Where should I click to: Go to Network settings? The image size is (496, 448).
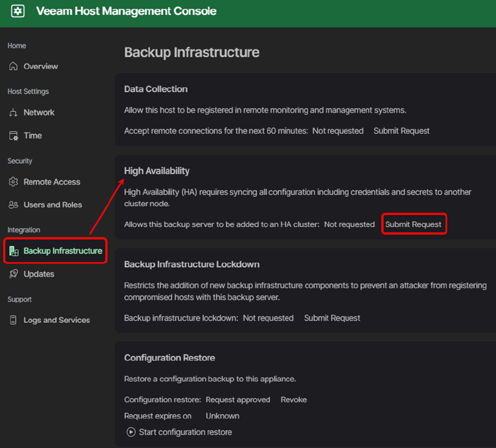coord(39,112)
